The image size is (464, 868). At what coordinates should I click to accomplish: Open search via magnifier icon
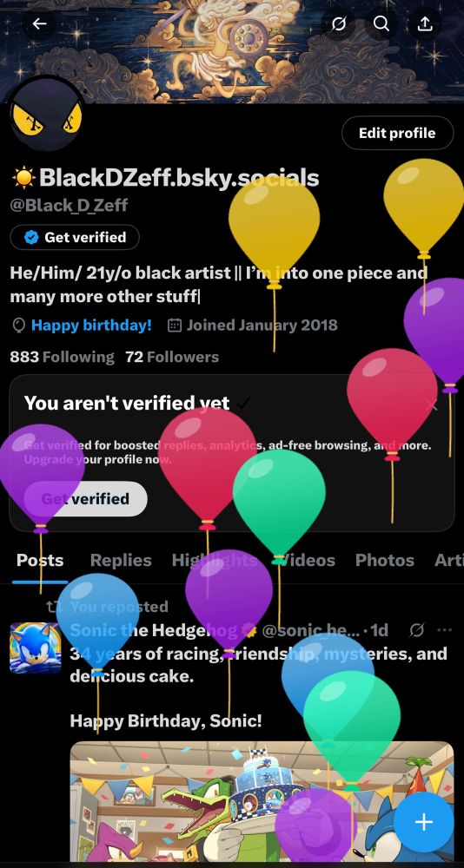coord(381,23)
